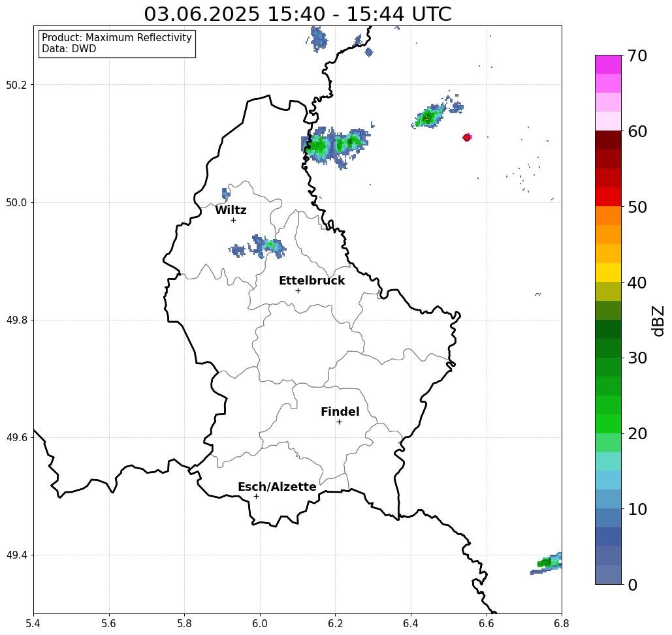Click the radar echo left of the red marker

pos(430,116)
